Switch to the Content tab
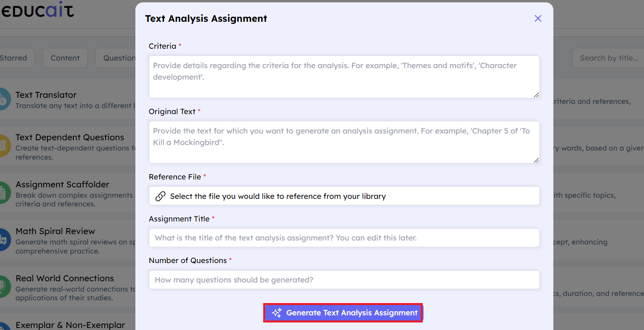 [65, 58]
